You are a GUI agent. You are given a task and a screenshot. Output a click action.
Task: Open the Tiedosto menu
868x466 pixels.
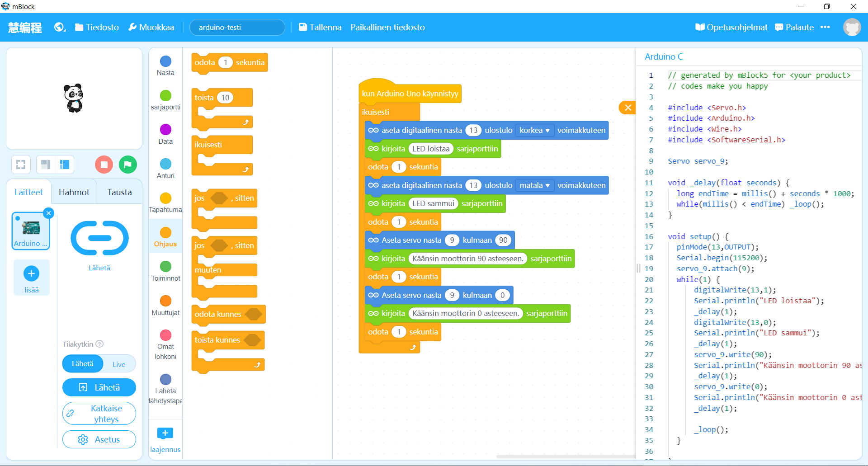[97, 27]
